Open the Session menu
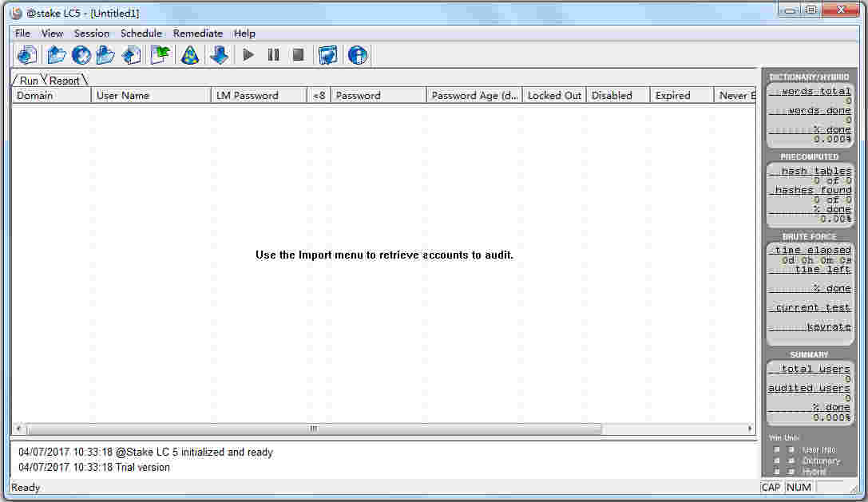 tap(91, 34)
